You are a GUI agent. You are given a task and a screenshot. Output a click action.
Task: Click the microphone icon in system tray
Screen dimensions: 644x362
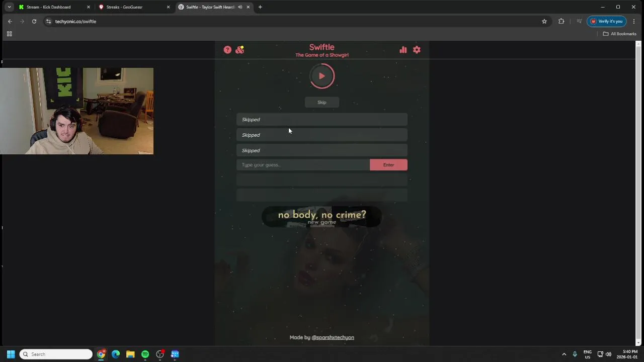(x=575, y=354)
